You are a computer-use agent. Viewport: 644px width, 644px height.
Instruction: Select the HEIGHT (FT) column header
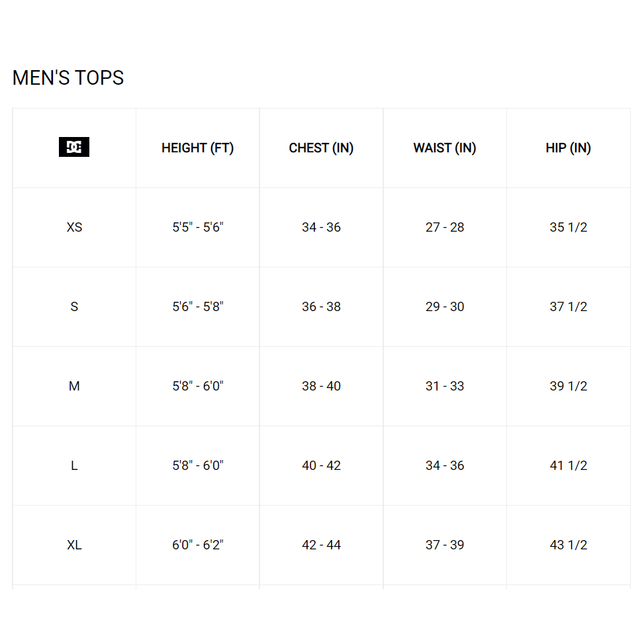click(197, 148)
